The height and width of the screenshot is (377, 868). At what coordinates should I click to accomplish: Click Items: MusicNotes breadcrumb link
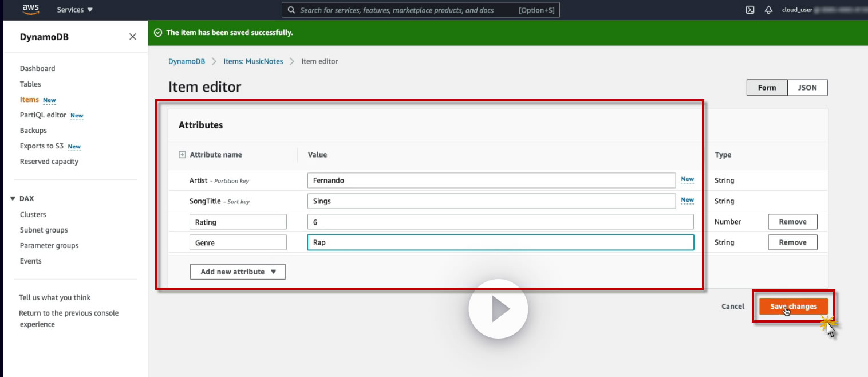point(253,61)
